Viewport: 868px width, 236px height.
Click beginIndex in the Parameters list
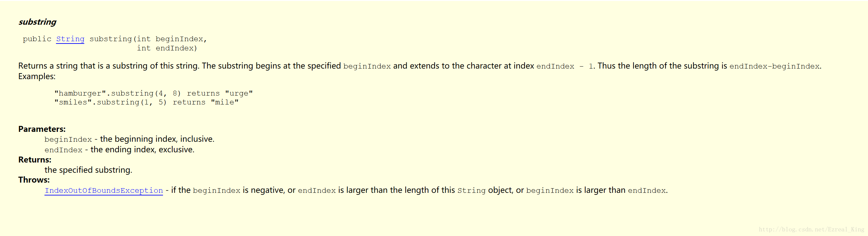point(68,139)
